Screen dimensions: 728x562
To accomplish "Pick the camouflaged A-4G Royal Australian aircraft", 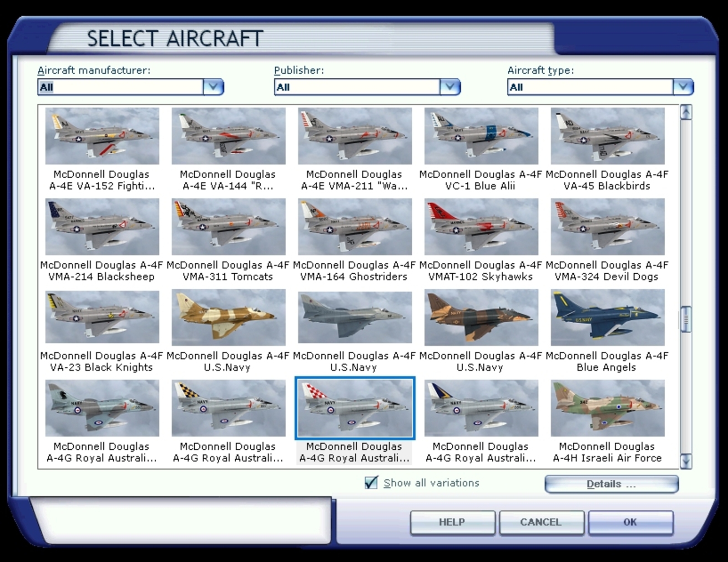I will pyautogui.click(x=102, y=408).
